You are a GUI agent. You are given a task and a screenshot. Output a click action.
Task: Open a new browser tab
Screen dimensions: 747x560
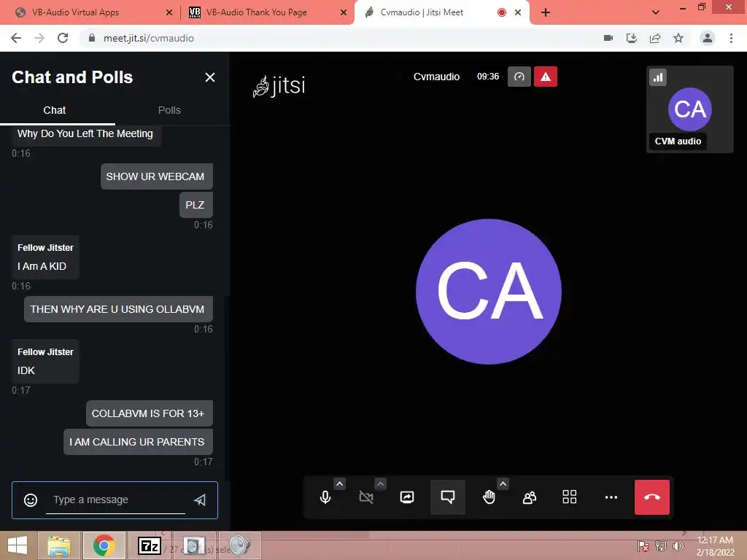pos(546,12)
